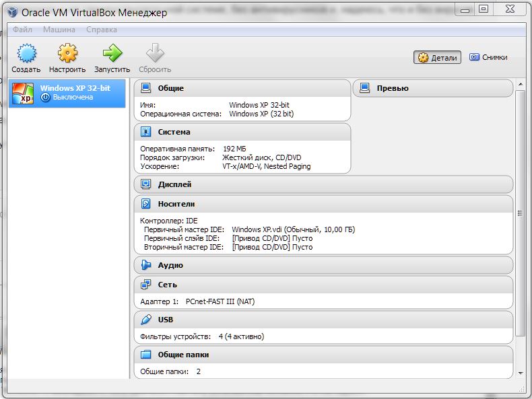532x399 pixels.
Task: Click Жесткий диск, CD/DVD boot order text
Action: (x=261, y=157)
